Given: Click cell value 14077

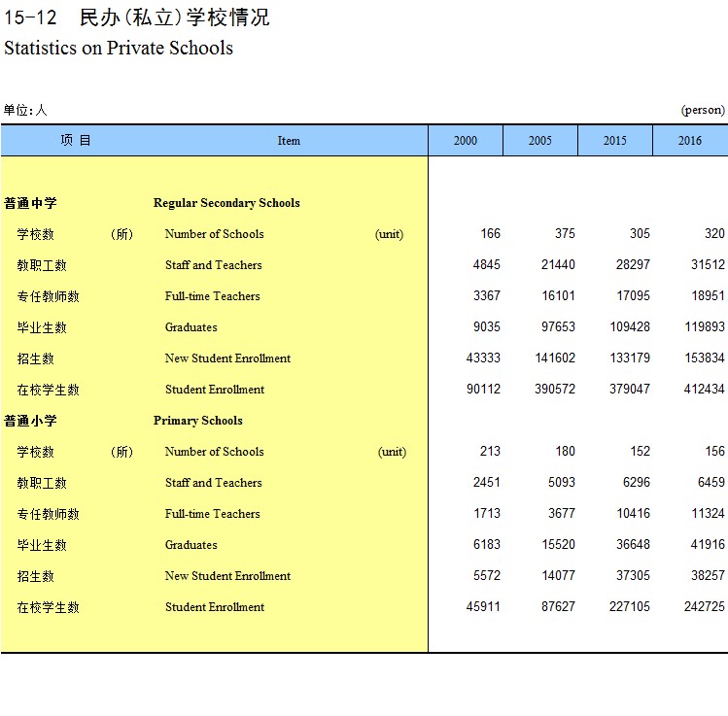Looking at the screenshot, I should 558,575.
